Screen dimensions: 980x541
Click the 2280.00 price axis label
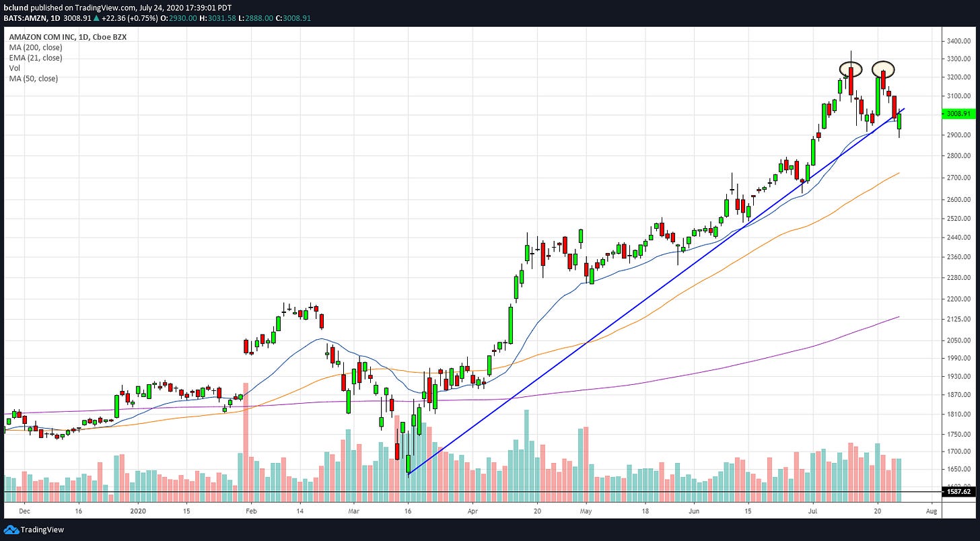tap(958, 278)
